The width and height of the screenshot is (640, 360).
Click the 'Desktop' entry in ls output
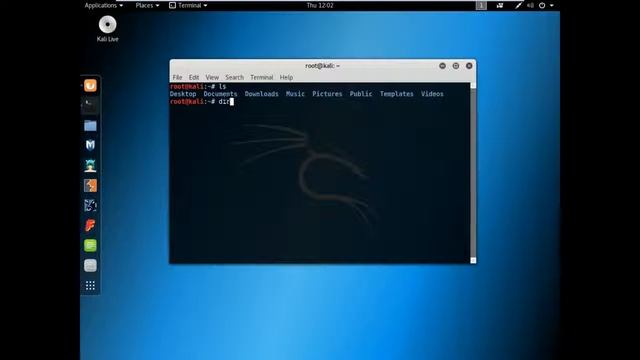183,94
